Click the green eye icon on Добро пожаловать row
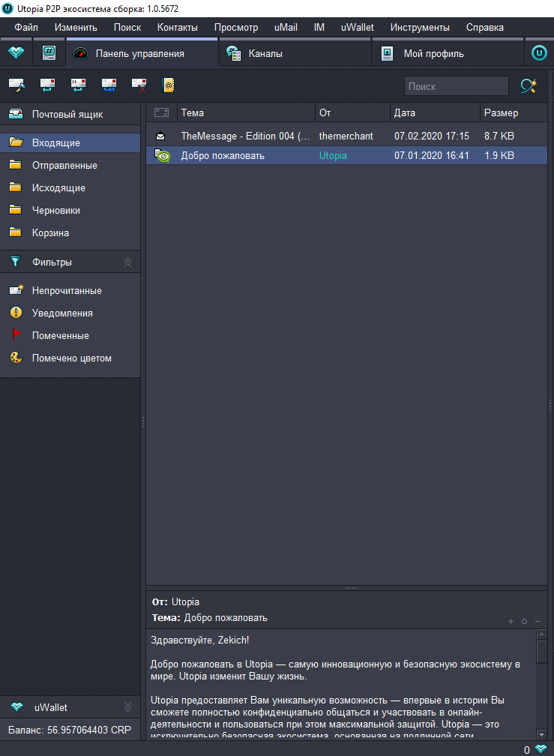 click(163, 155)
